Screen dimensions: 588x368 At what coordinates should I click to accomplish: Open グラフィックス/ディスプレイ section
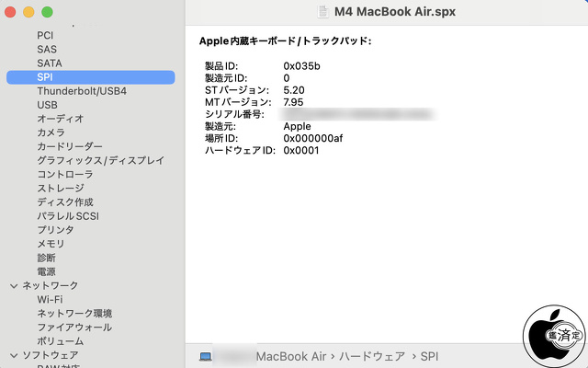click(x=100, y=160)
